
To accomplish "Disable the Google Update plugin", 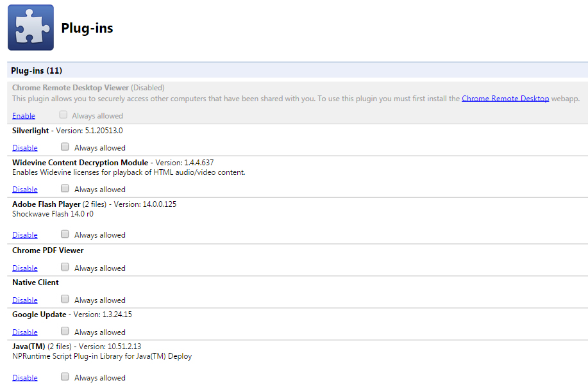I will 25,332.
